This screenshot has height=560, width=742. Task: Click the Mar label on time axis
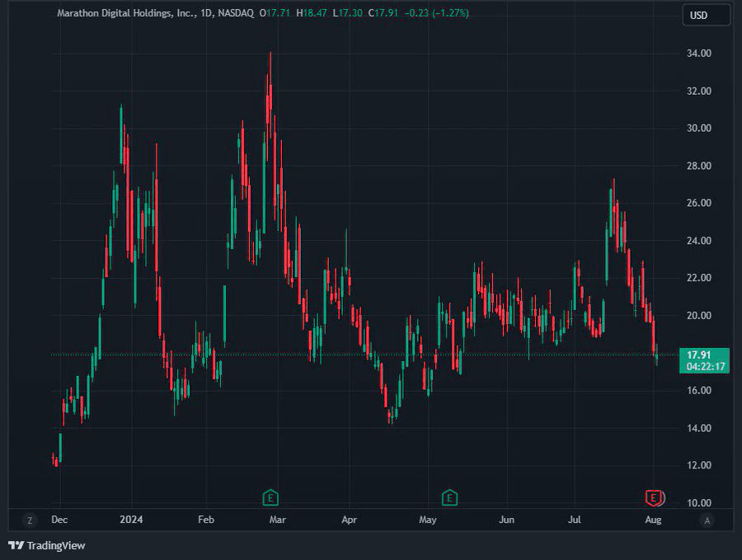277,520
